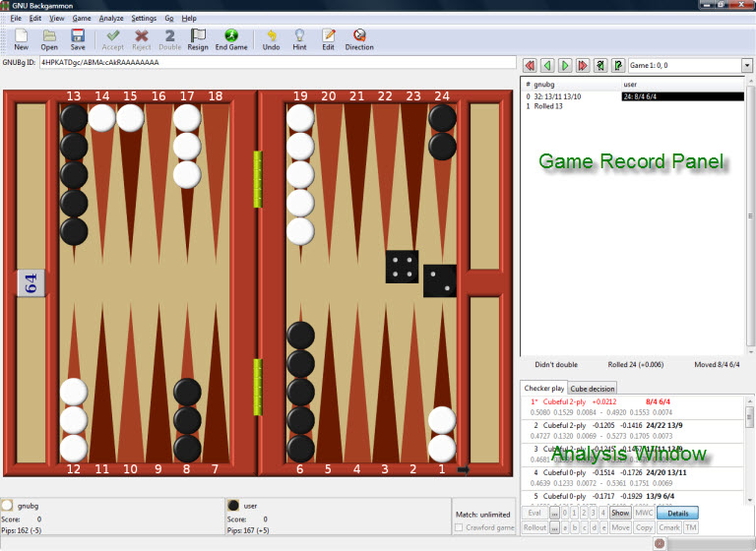756x551 pixels.
Task: Go to previous move with green left arrow
Action: point(547,66)
